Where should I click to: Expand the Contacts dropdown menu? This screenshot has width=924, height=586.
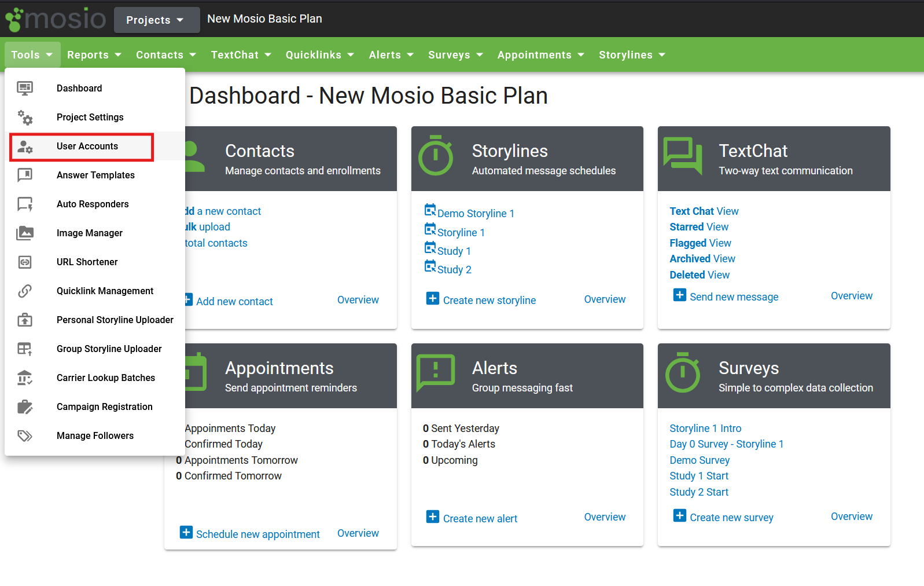[x=166, y=55]
